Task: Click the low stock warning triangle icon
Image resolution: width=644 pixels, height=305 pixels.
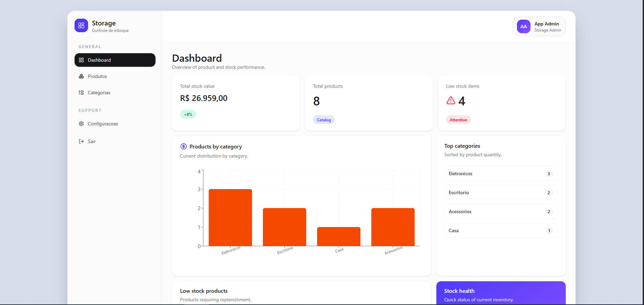Action: click(x=451, y=101)
